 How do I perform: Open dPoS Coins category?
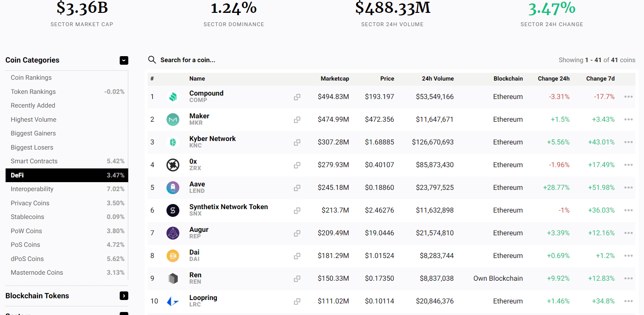27,259
